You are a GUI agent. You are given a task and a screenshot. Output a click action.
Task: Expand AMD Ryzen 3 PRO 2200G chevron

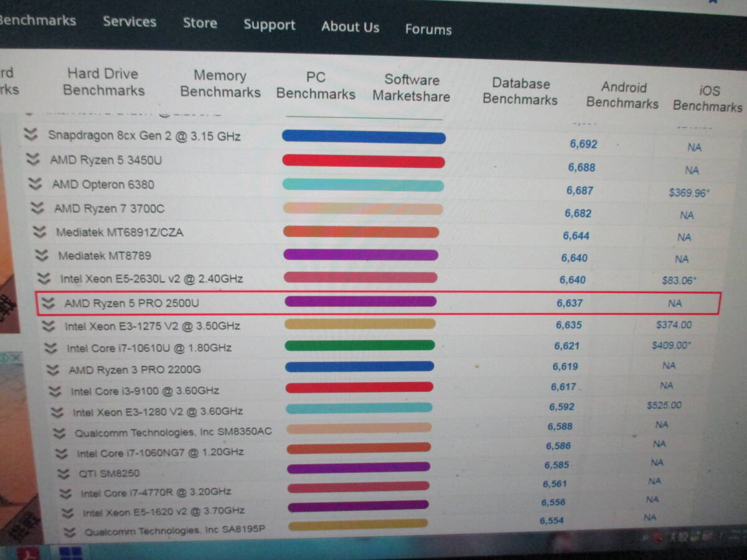click(53, 370)
